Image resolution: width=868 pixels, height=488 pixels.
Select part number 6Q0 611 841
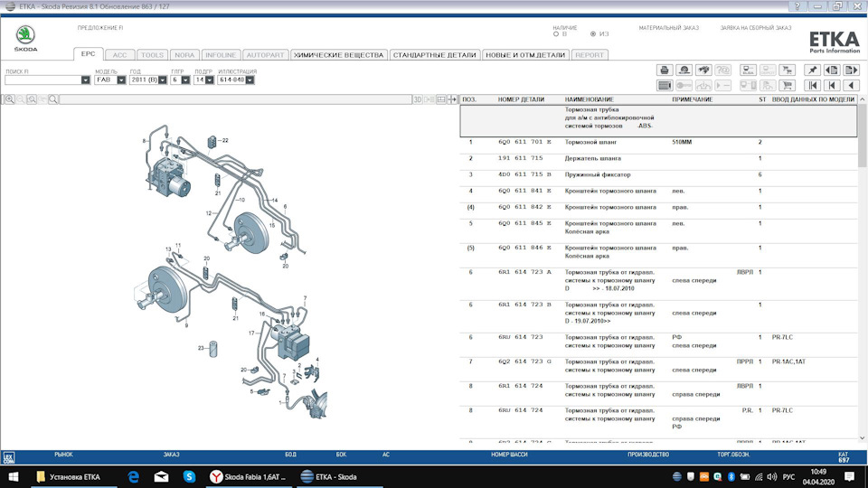point(524,191)
